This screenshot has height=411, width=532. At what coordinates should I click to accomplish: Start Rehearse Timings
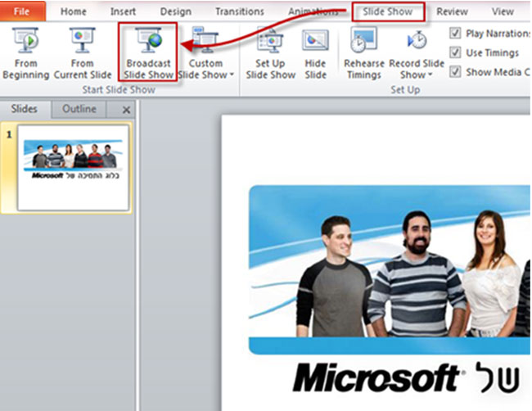(363, 41)
